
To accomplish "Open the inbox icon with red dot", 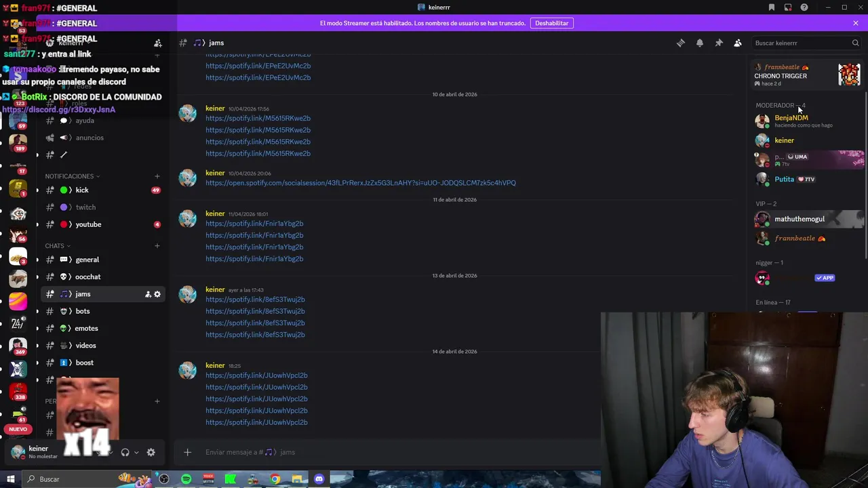I will (x=788, y=7).
